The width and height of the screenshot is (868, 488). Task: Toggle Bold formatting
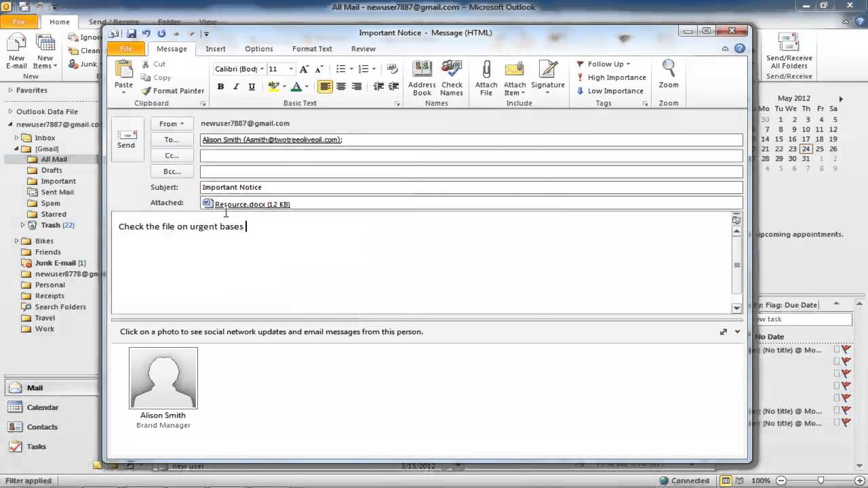[220, 87]
